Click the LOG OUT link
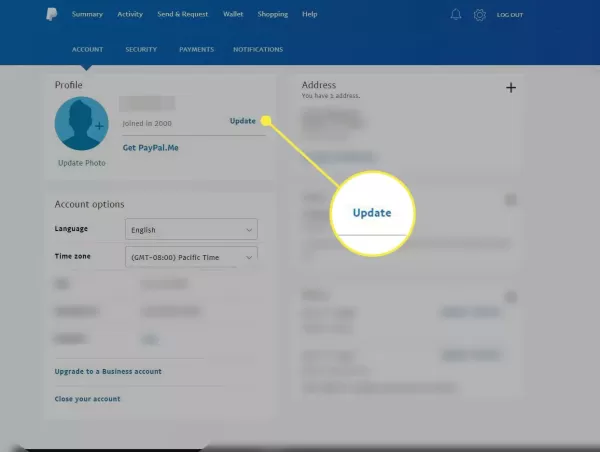 coord(510,15)
